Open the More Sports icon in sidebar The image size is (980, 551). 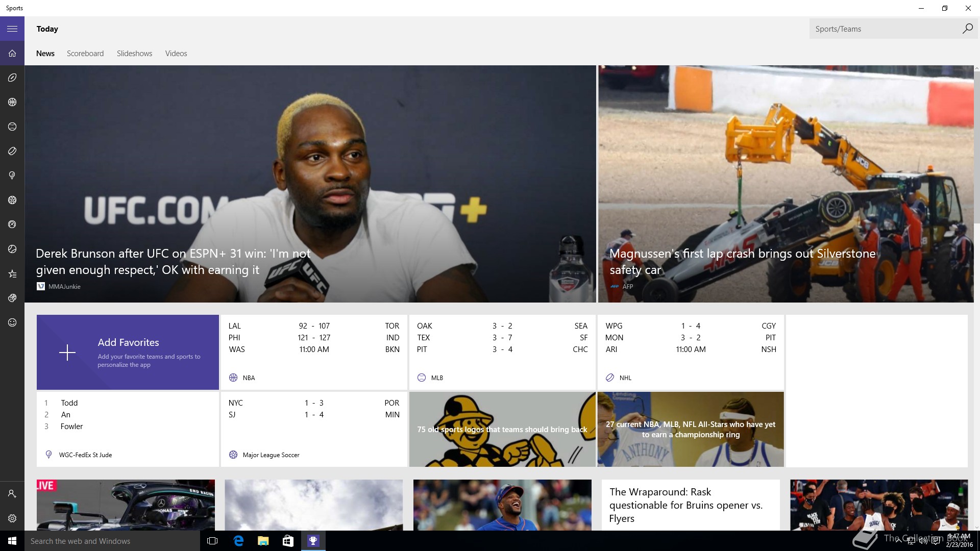[12, 298]
